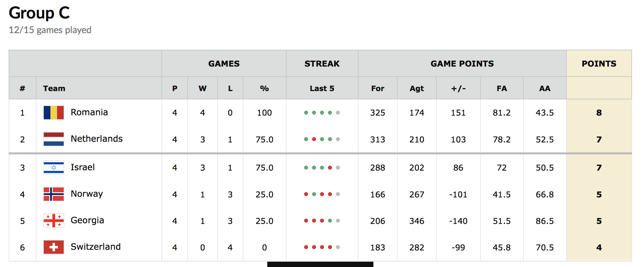Click the For game points column header
This screenshot has width=644, height=267.
(x=378, y=88)
